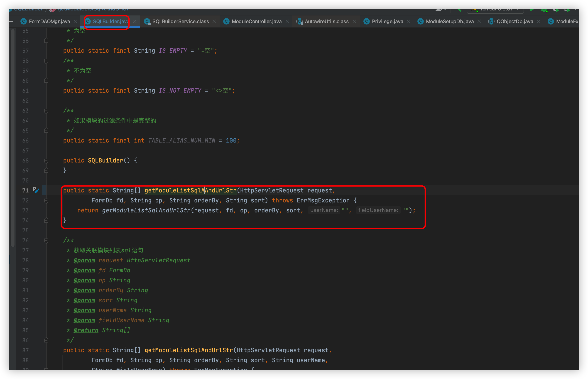Collapse the SQLBuilder constructor at line 68
Viewport: 588px width, 379px height.
click(x=46, y=160)
